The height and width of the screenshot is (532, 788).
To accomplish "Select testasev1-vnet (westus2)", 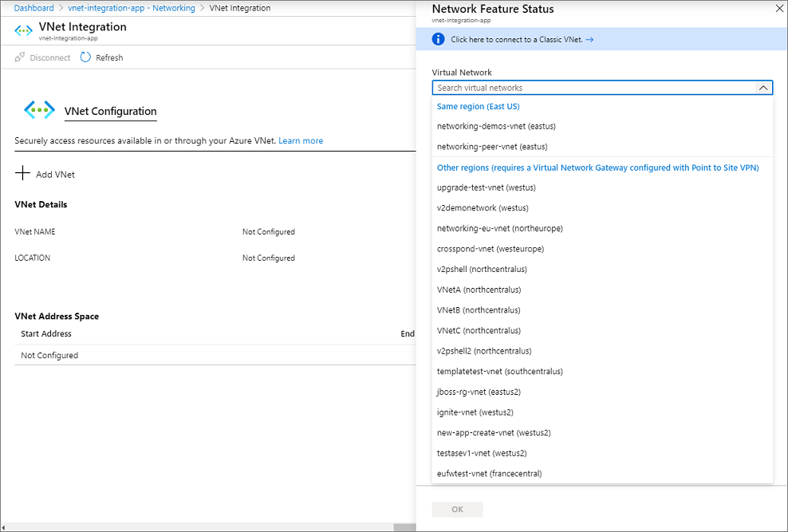I will 602,453.
